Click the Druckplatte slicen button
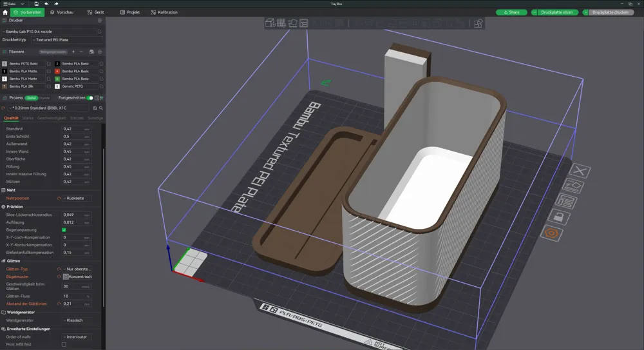644x350 pixels. [556, 12]
